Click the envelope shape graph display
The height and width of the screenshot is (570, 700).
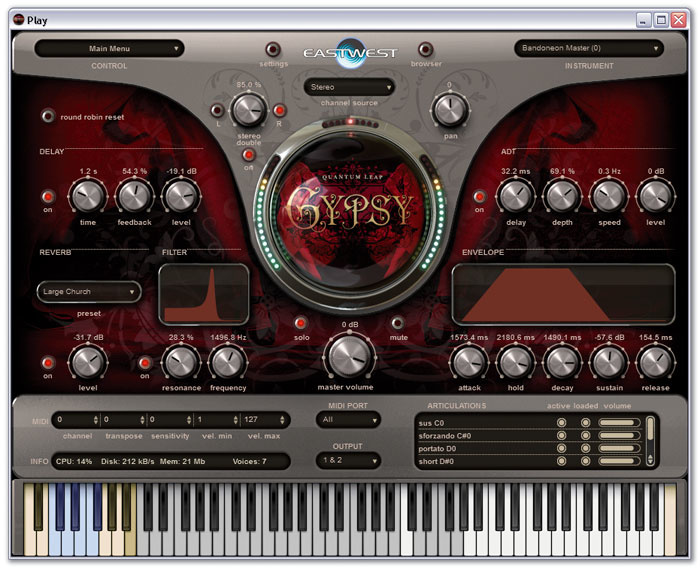[x=563, y=294]
